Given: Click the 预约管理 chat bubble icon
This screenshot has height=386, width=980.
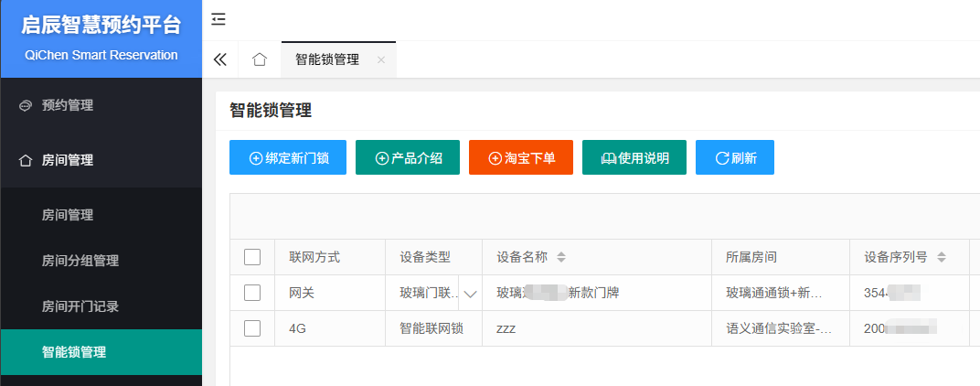Looking at the screenshot, I should click(x=25, y=106).
